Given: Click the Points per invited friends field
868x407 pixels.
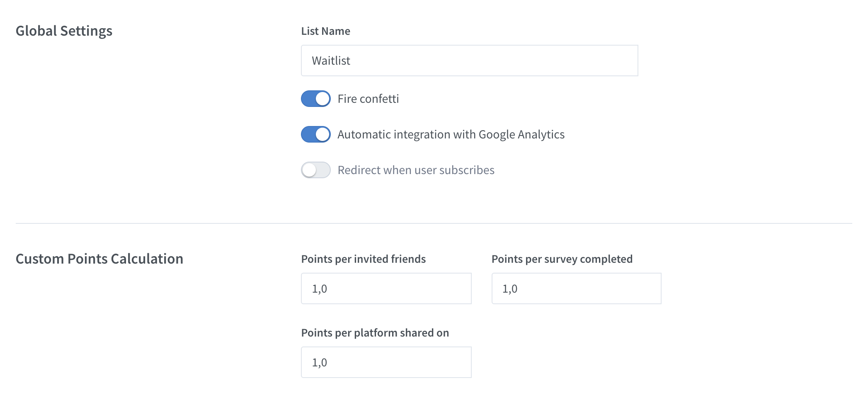Looking at the screenshot, I should click(x=386, y=288).
